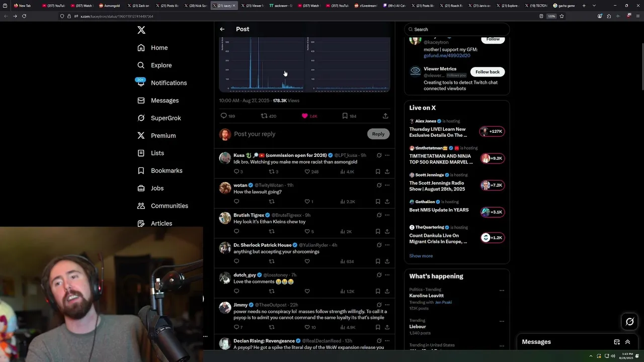Open Bookmarks in the sidebar

(160, 171)
